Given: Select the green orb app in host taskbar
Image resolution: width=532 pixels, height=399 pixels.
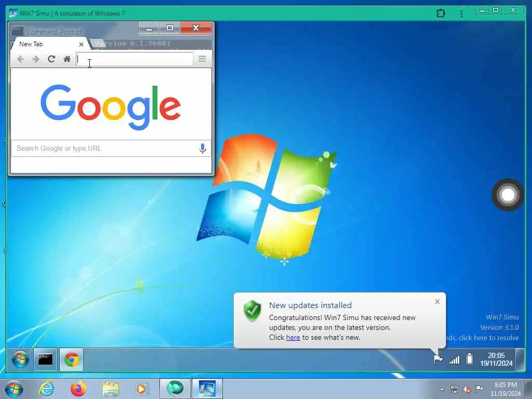Looking at the screenshot, I should point(175,389).
